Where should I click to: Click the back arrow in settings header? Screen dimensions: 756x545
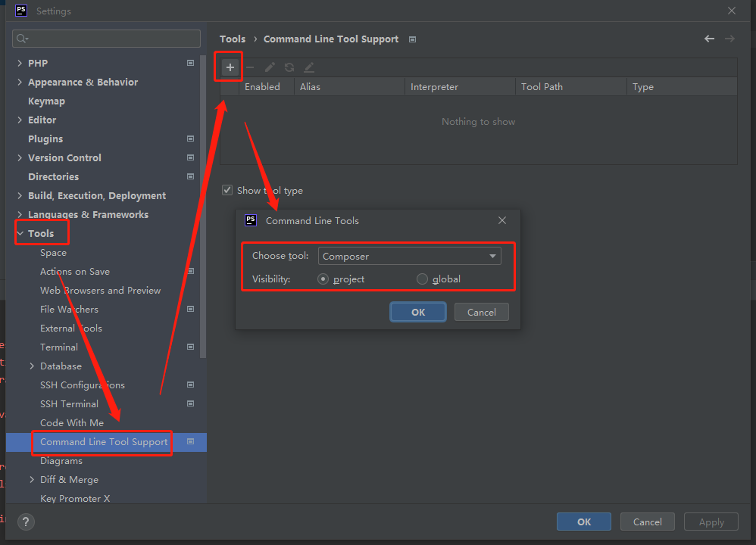tap(709, 39)
